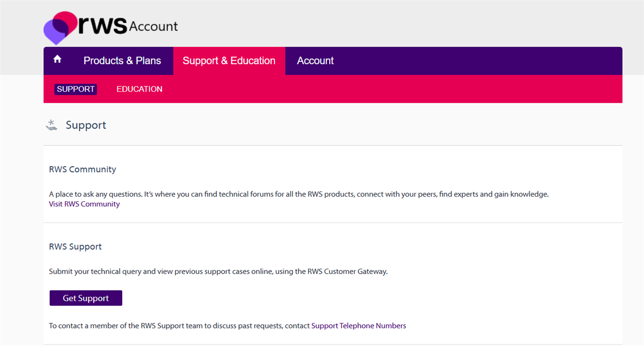Click the RWS Community section heading
The height and width of the screenshot is (346, 644).
[x=82, y=169]
